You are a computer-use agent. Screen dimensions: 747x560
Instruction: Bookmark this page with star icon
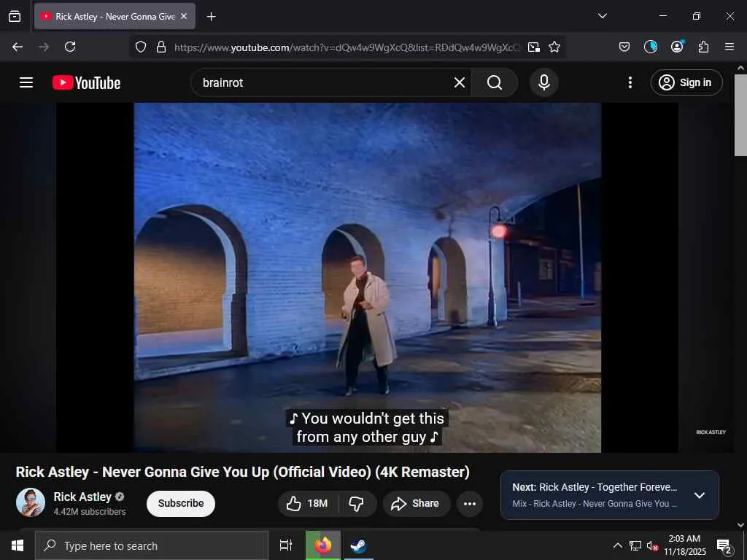554,47
